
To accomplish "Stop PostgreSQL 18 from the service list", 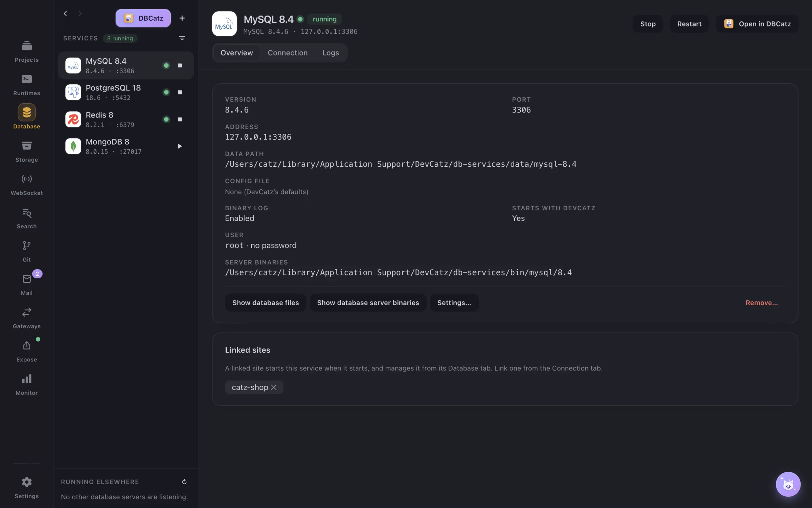I will point(180,92).
